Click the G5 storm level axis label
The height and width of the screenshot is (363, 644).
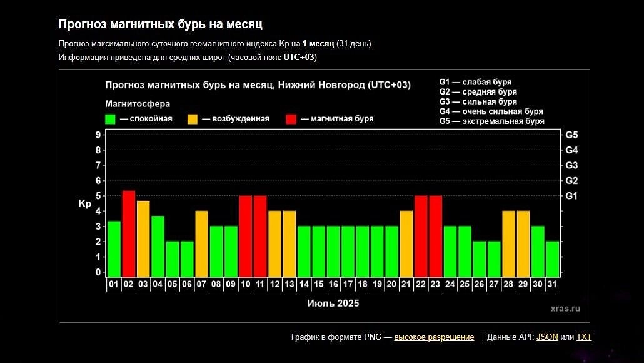coord(571,135)
